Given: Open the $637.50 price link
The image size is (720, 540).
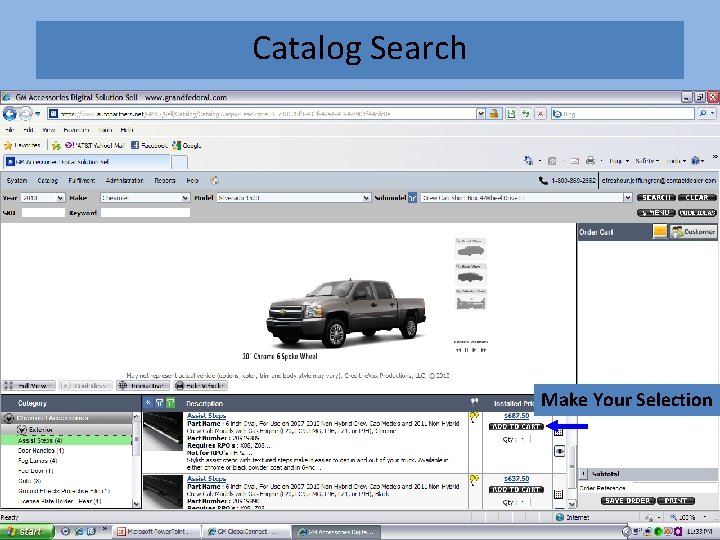Looking at the screenshot, I should tap(517, 479).
